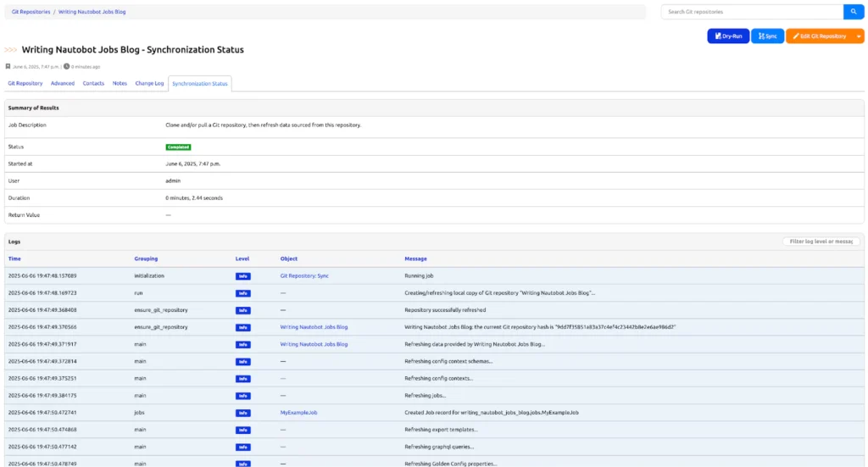This screenshot has height=467, width=868.
Task: Open the Git Repository: Sync object link
Action: tap(304, 275)
